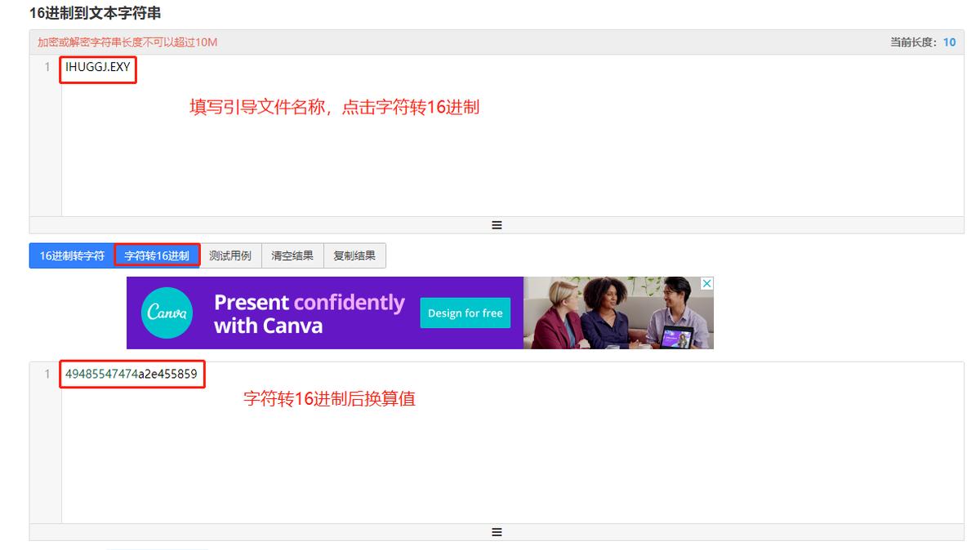Convert text with 字符转16进制 button
Viewport: 980px width, 550px height.
(x=157, y=255)
